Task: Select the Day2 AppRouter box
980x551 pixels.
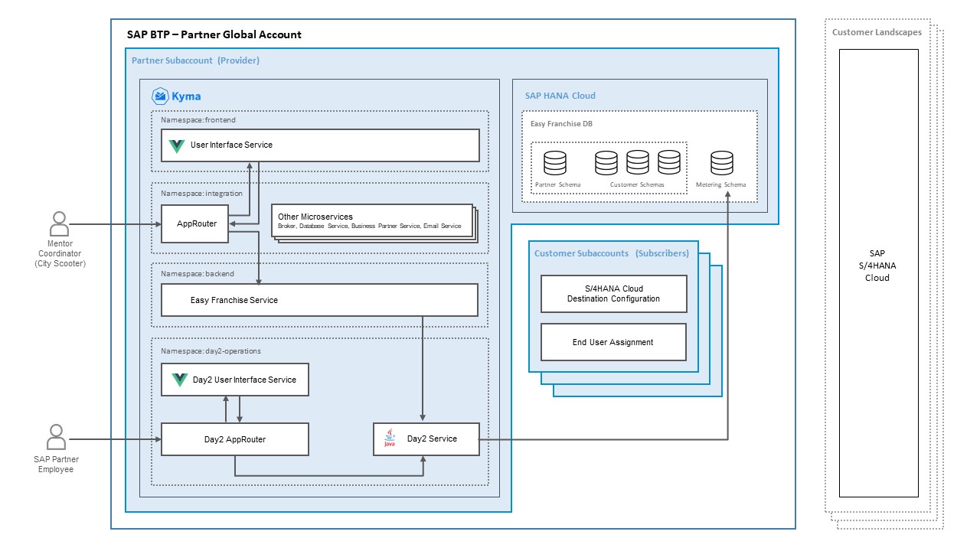Action: point(234,439)
